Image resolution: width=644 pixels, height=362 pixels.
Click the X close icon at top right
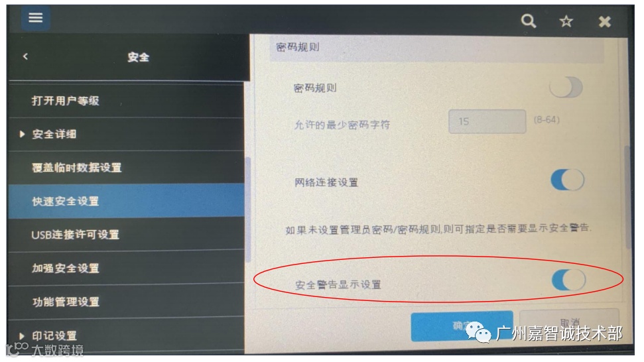tap(605, 21)
